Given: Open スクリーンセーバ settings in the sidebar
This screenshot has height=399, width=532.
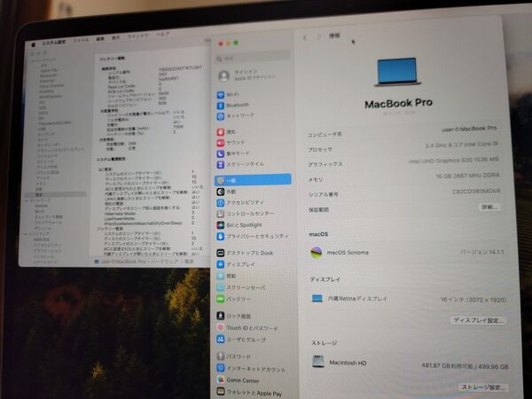Looking at the screenshot, I should pyautogui.click(x=241, y=287).
